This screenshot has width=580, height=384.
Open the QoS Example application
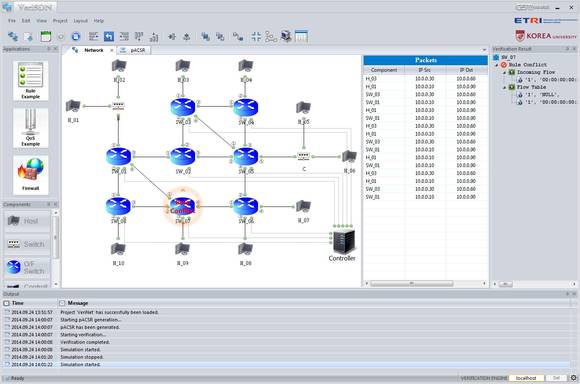[30, 128]
